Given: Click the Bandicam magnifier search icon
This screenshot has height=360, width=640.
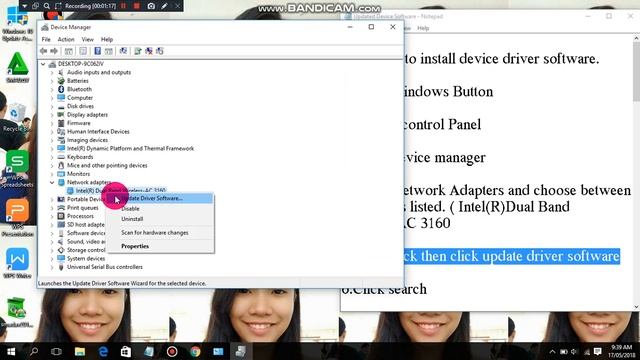Looking at the screenshot, I should coord(47,6).
